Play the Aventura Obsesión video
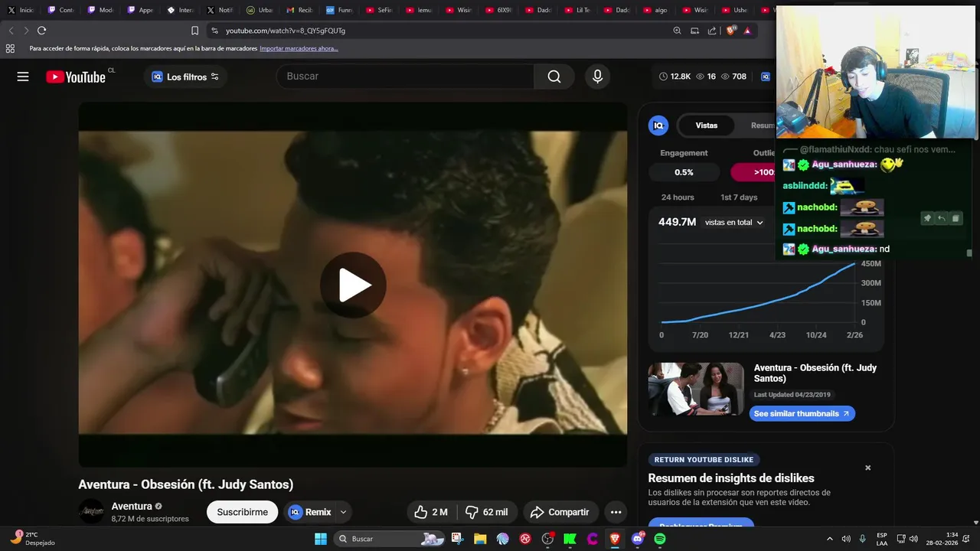 353,285
